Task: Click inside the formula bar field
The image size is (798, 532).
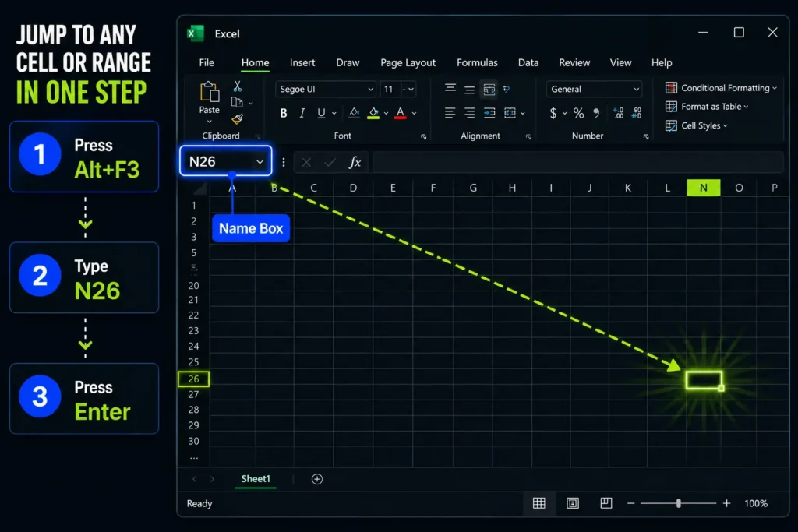Action: click(x=577, y=162)
